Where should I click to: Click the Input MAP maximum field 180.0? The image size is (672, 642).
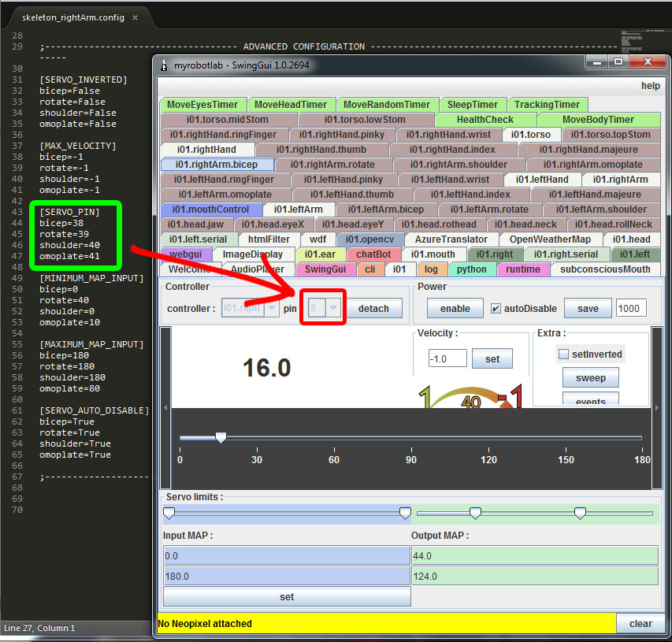[287, 576]
